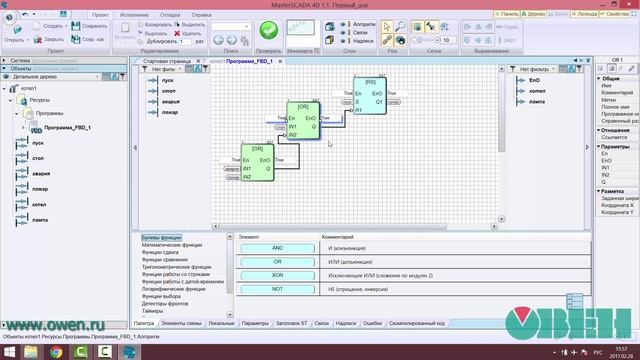Click the undo arrow in quick access bar
Viewport: 640px width, 360px height.
(25, 14)
